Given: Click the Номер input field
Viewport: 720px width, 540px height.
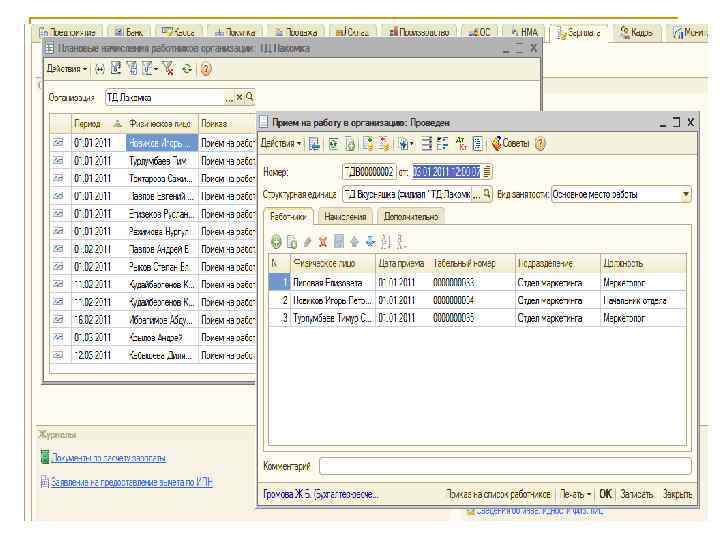Looking at the screenshot, I should click(368, 172).
